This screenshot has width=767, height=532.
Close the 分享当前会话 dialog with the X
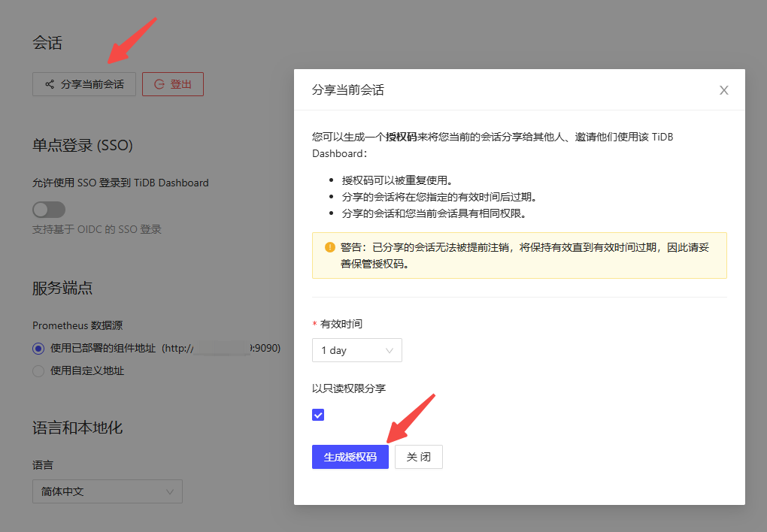pyautogui.click(x=724, y=90)
